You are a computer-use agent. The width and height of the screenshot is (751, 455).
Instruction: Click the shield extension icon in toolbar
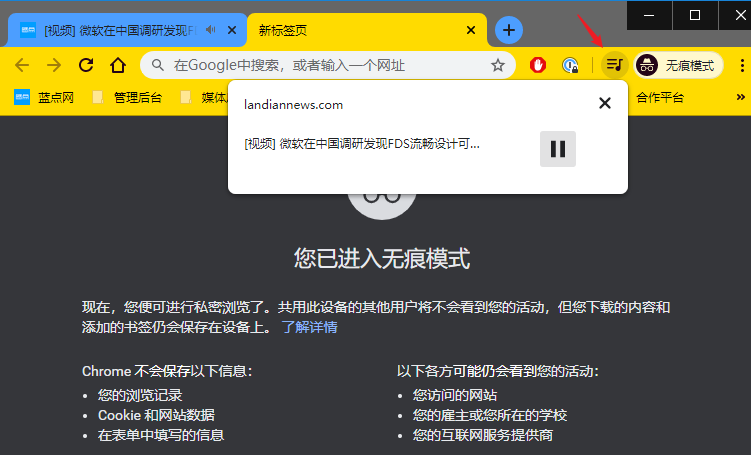coord(570,65)
